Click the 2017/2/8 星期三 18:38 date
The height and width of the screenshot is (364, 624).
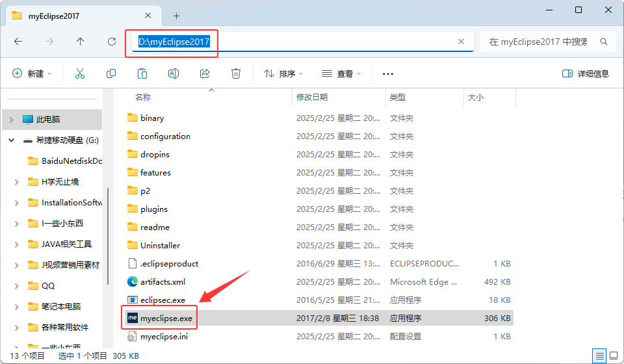[x=337, y=318]
